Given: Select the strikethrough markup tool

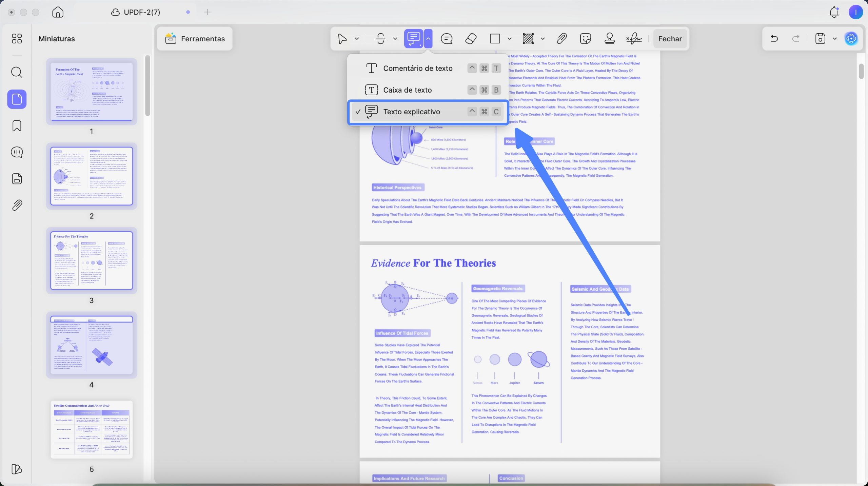Looking at the screenshot, I should (381, 39).
